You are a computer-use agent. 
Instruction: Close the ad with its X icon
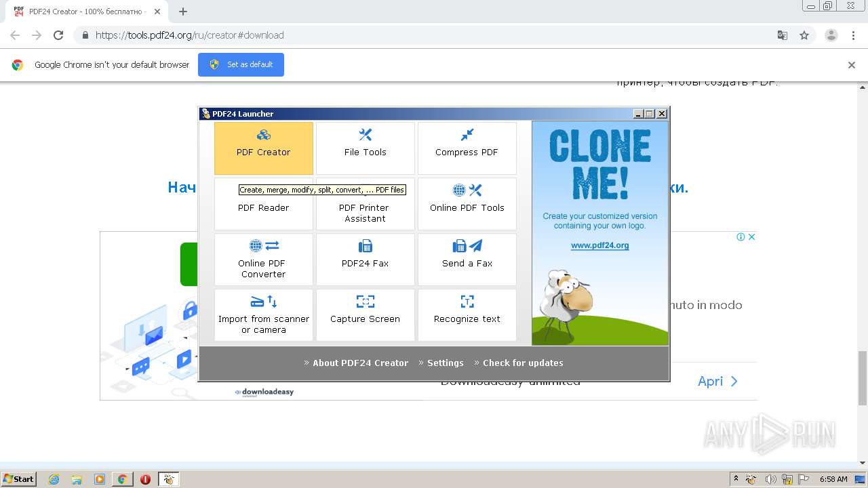[x=751, y=237]
